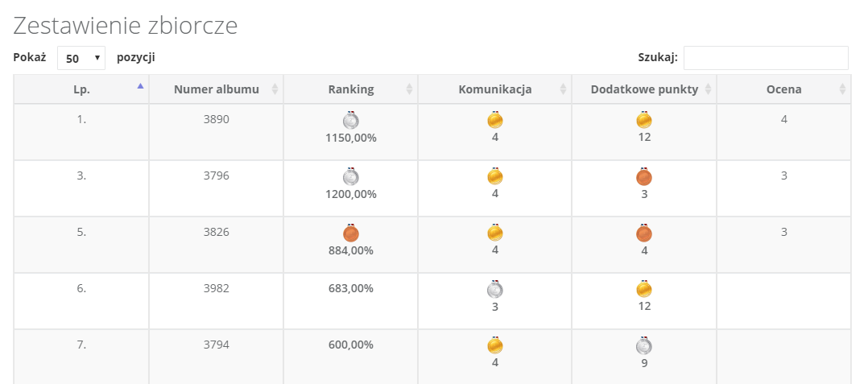Sort table by Ranking column header
The image size is (868, 384).
(x=351, y=89)
